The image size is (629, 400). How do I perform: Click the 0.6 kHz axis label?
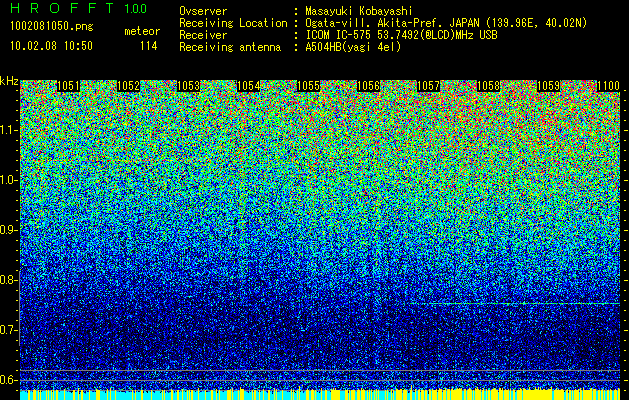pos(9,380)
